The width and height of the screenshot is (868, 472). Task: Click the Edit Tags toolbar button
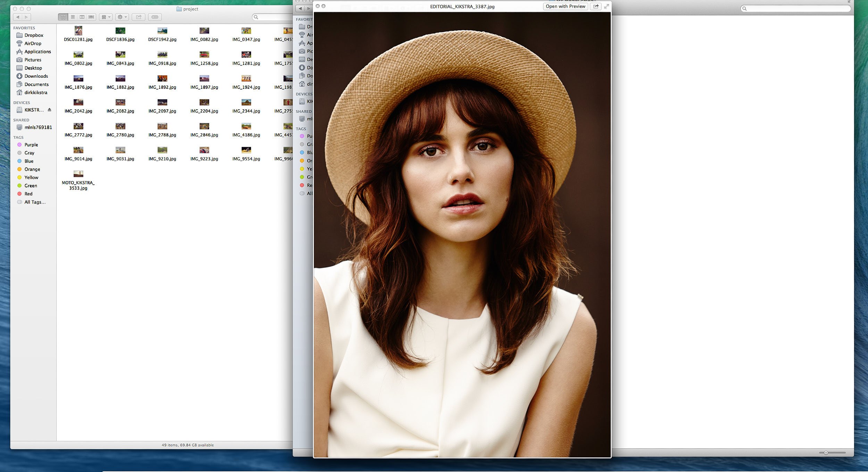(155, 17)
